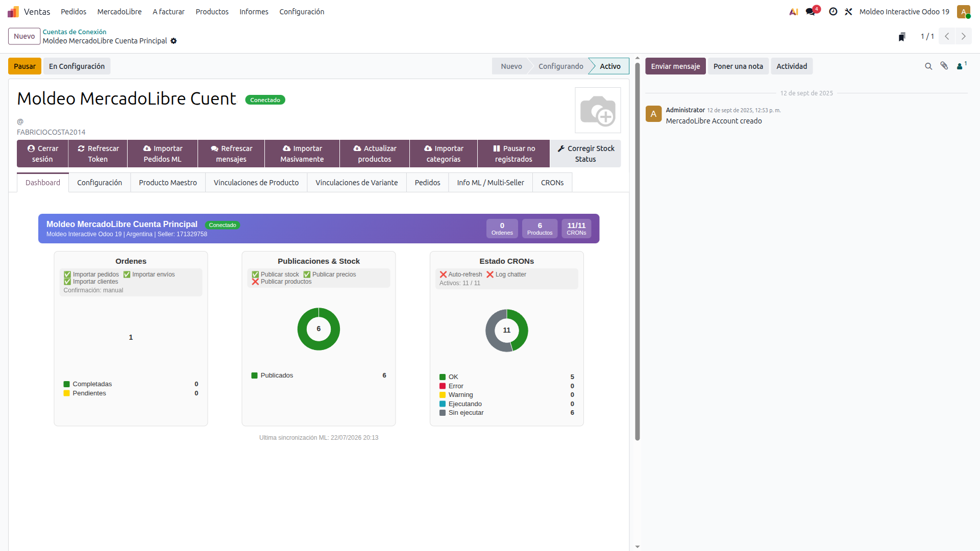Expand the MercadoLibre top menu
Screen dimensions: 980x551
pos(119,11)
